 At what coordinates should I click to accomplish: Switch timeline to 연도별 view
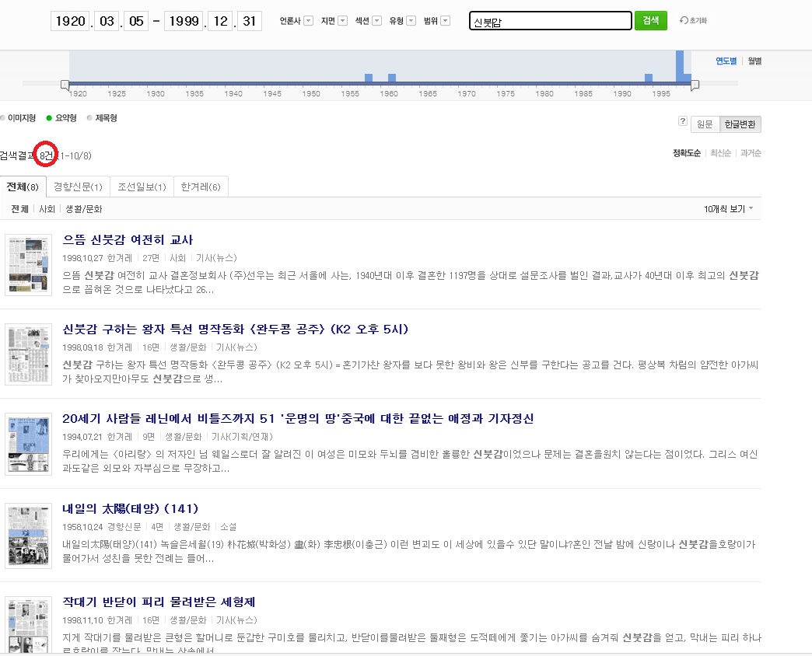(x=726, y=61)
